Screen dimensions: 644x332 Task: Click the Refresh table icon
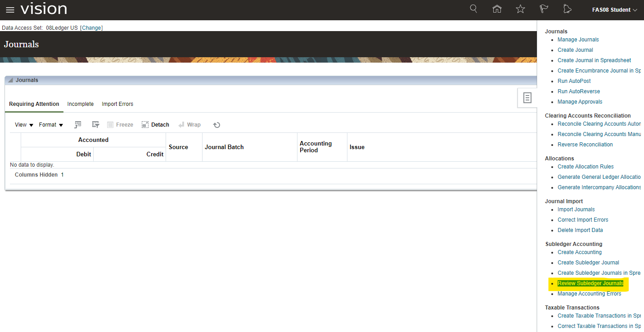[216, 125]
